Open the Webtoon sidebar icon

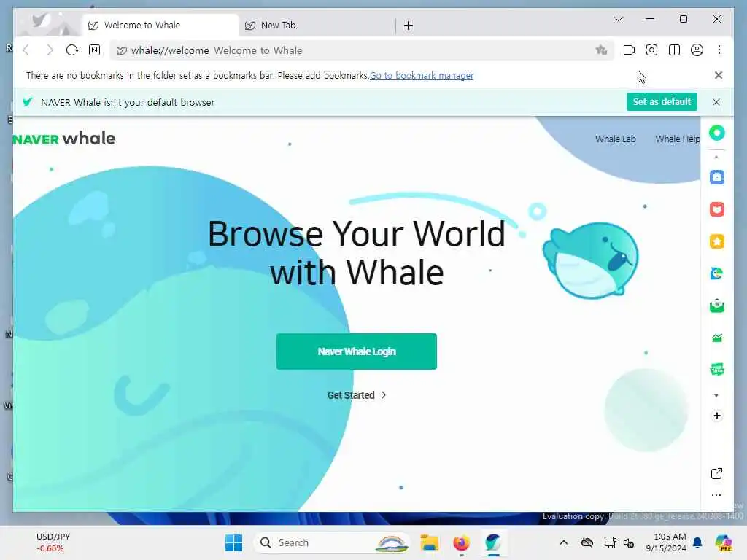click(x=717, y=369)
